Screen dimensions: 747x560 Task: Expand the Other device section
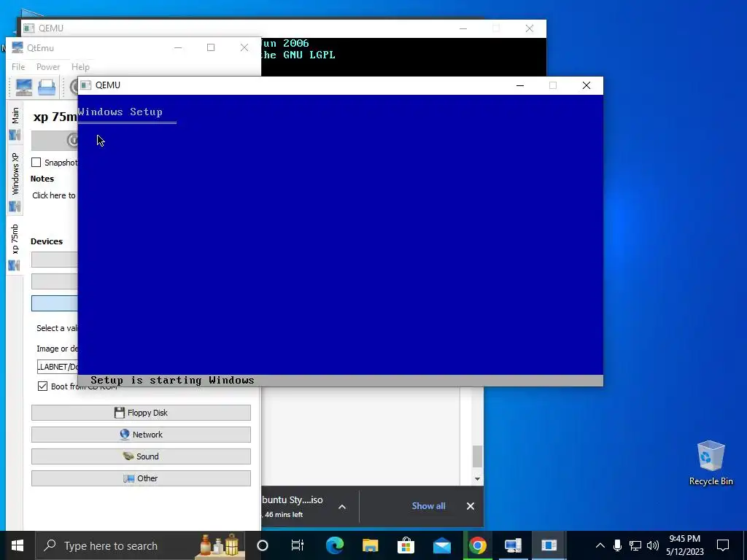[x=141, y=478]
